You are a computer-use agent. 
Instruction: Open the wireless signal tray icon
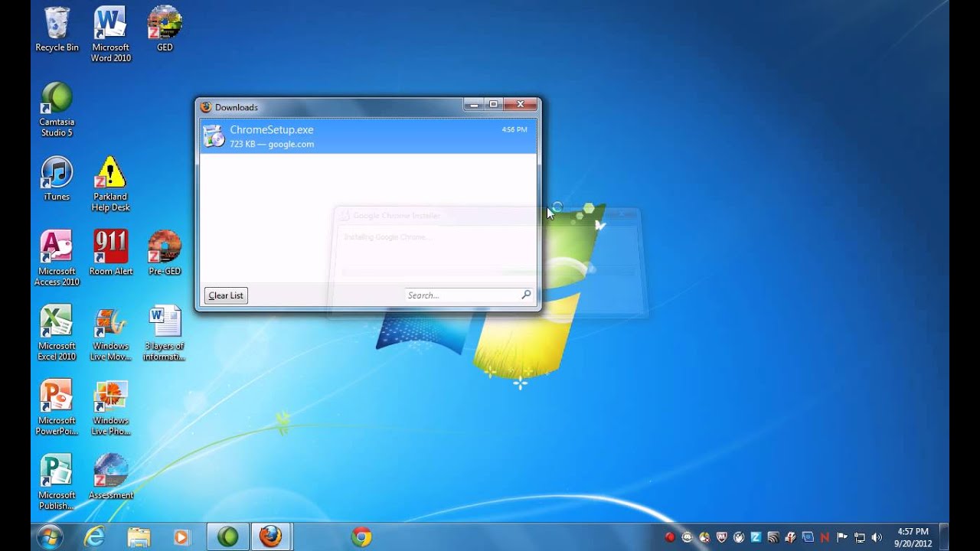(773, 537)
